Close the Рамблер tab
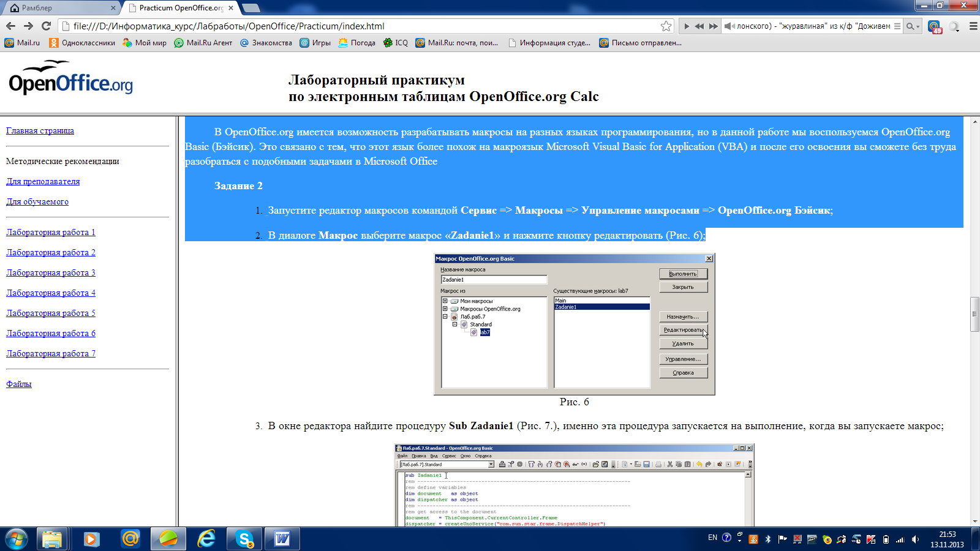This screenshot has width=980, height=551. pos(113,8)
